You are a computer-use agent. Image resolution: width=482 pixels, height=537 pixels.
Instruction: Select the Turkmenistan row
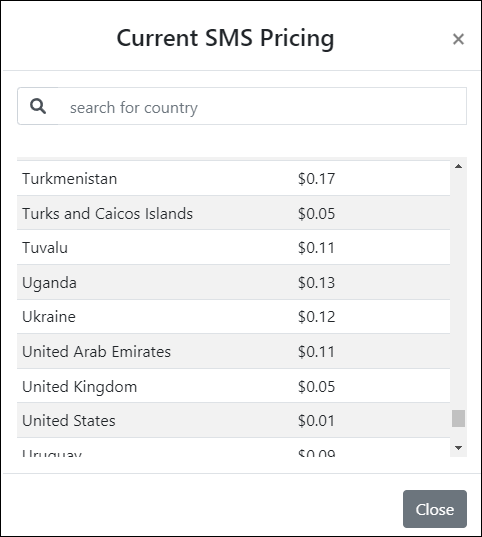coord(233,178)
